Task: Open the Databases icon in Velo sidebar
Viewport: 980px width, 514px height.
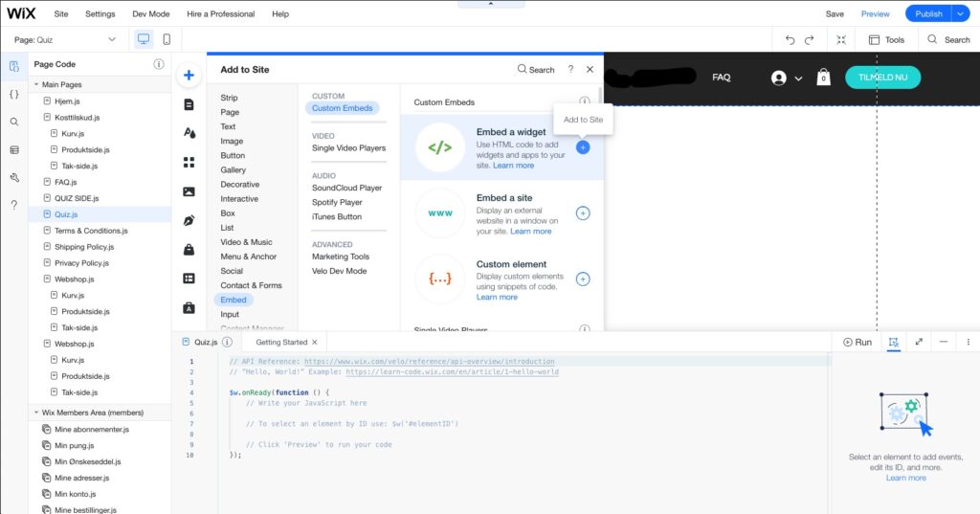Action: (x=14, y=150)
